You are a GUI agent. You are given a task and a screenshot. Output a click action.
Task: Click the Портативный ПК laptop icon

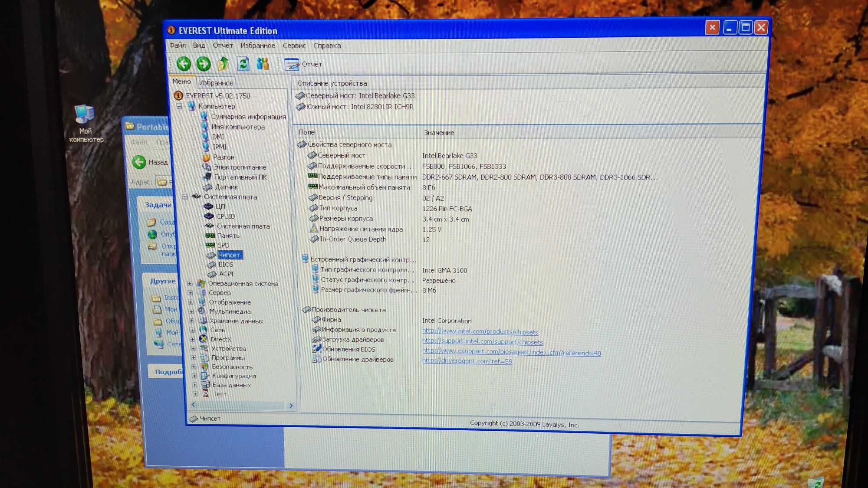point(207,177)
